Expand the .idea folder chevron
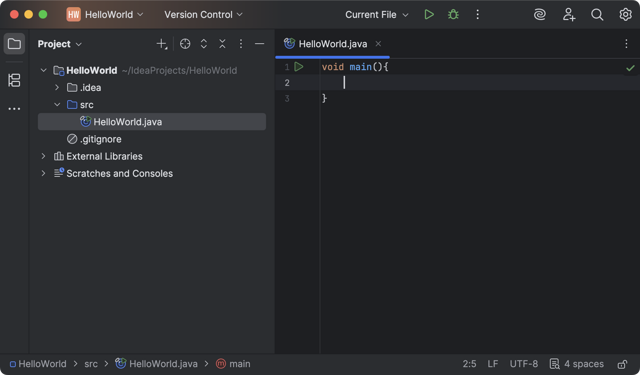 point(57,87)
